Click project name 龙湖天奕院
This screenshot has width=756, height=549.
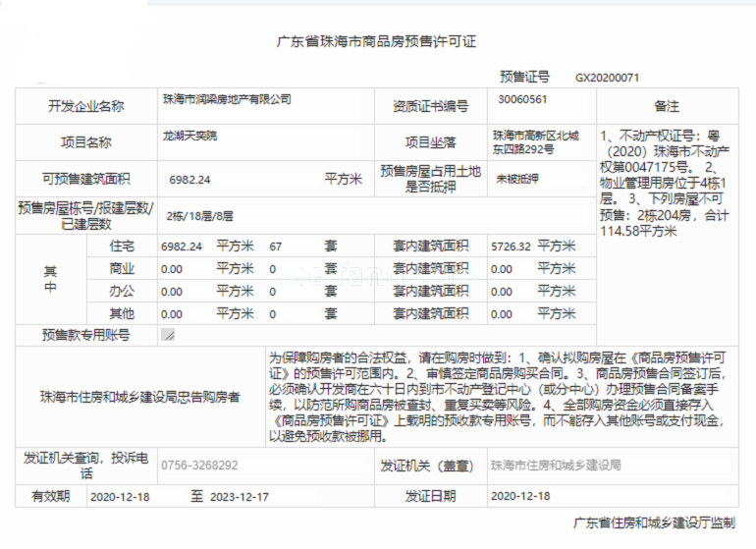click(x=189, y=137)
